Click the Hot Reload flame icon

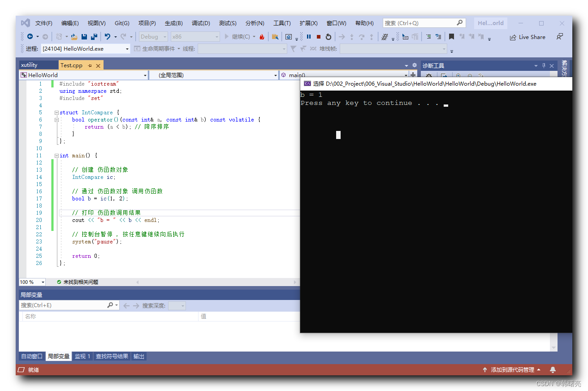263,37
